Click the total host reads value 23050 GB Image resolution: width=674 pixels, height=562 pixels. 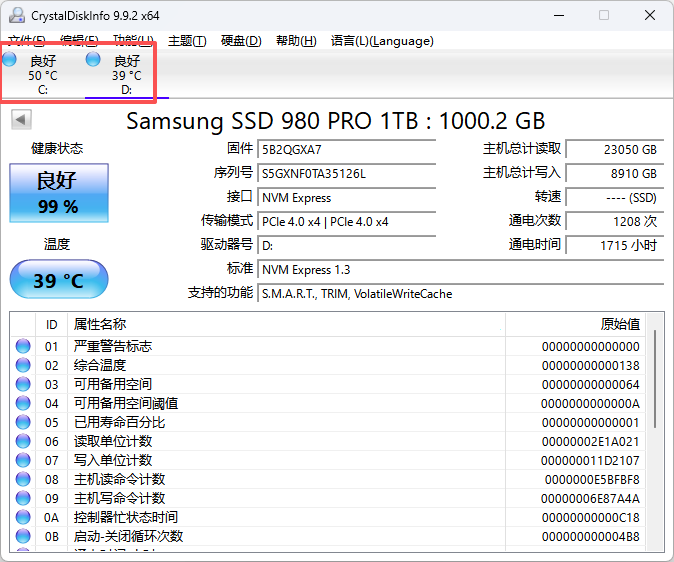pyautogui.click(x=615, y=150)
